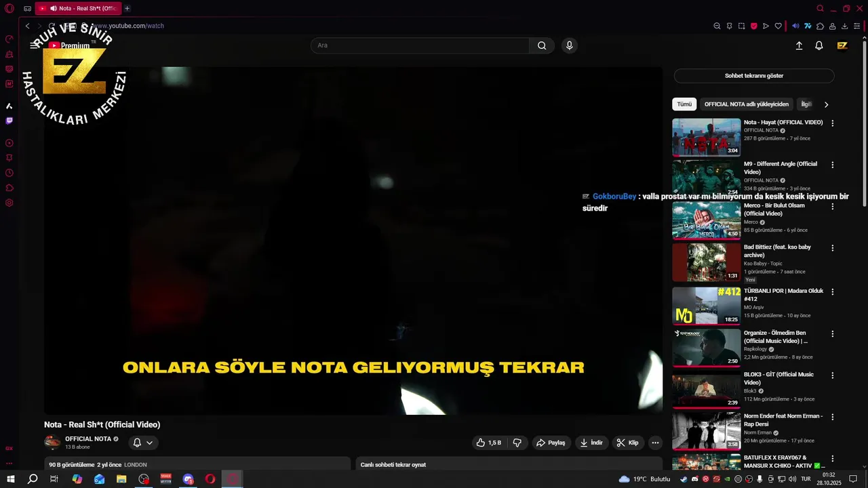Open the YouTube hamburger guide menu
The width and height of the screenshot is (868, 488).
[34, 45]
